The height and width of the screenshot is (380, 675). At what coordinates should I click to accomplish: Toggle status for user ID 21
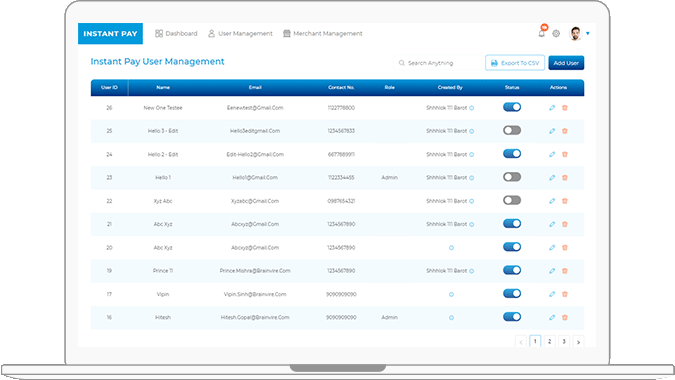click(x=512, y=223)
